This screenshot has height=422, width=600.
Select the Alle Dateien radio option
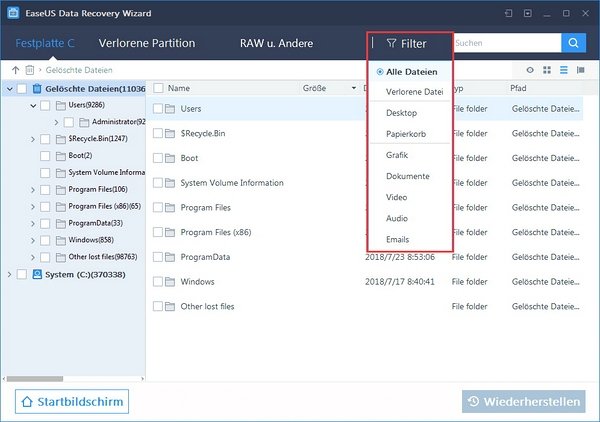pos(380,72)
